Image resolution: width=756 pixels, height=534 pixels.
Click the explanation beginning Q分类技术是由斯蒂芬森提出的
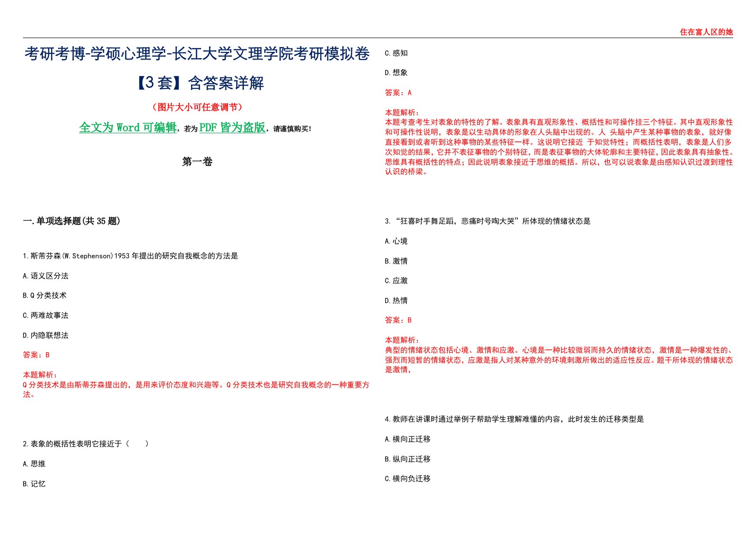click(x=196, y=389)
